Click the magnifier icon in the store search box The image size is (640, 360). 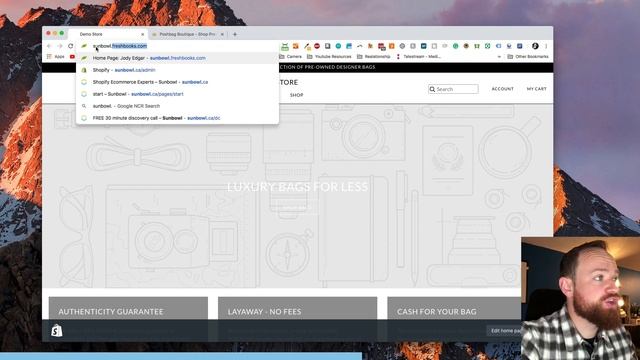click(432, 89)
